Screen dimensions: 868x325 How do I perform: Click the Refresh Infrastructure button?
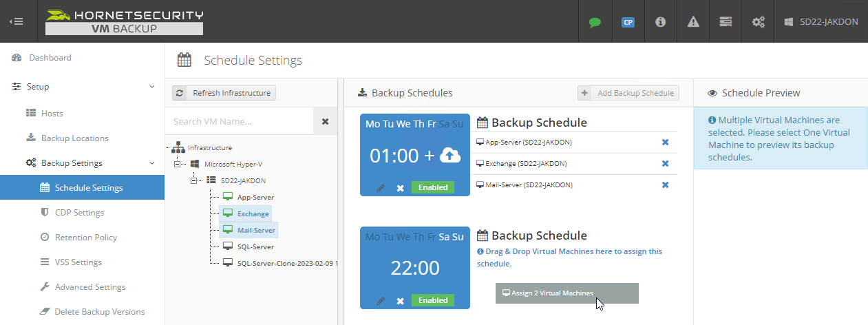point(224,93)
